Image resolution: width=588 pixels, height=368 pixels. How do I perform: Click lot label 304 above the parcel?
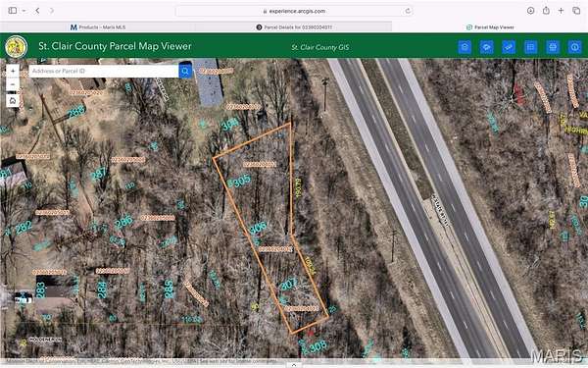[x=230, y=125]
